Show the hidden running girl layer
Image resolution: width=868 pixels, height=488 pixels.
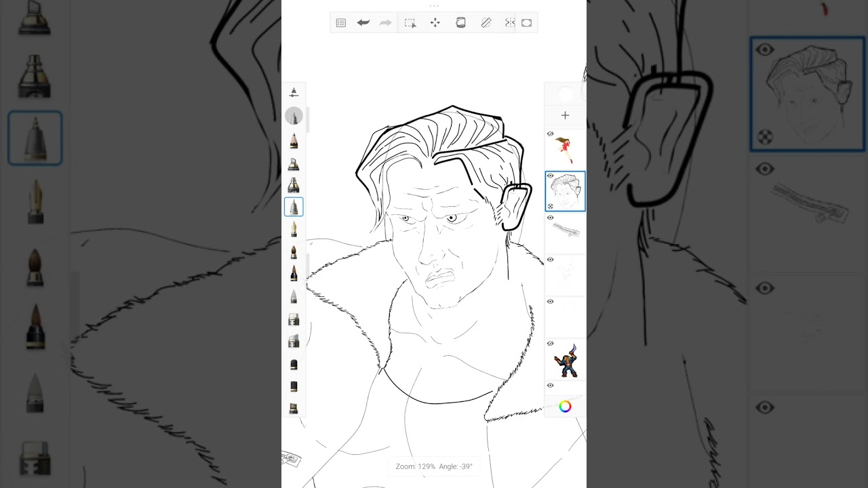click(551, 134)
